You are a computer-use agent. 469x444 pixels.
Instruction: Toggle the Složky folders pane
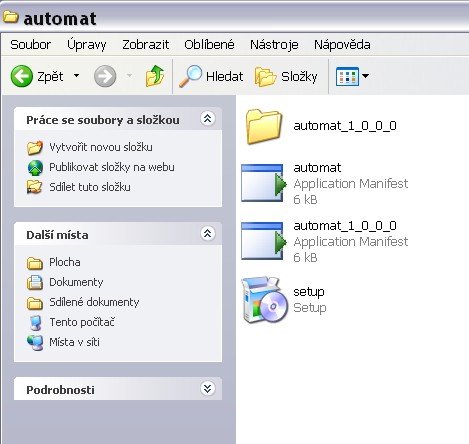point(286,76)
